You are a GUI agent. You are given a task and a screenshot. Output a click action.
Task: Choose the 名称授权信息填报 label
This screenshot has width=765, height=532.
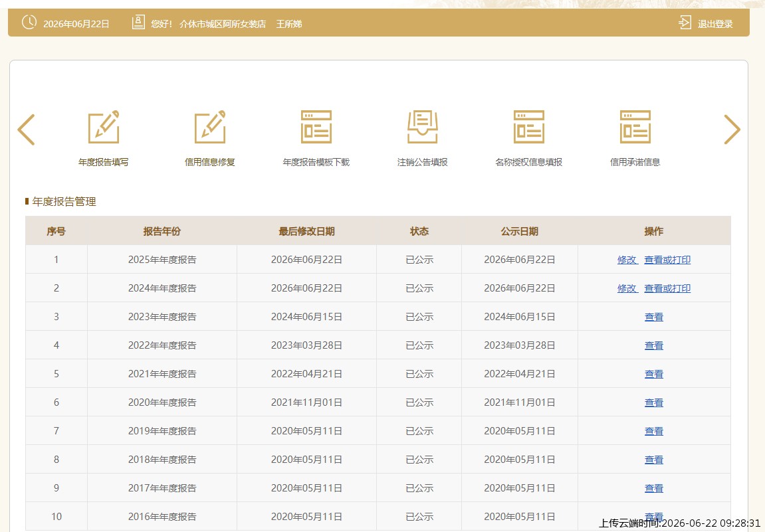[x=529, y=162]
